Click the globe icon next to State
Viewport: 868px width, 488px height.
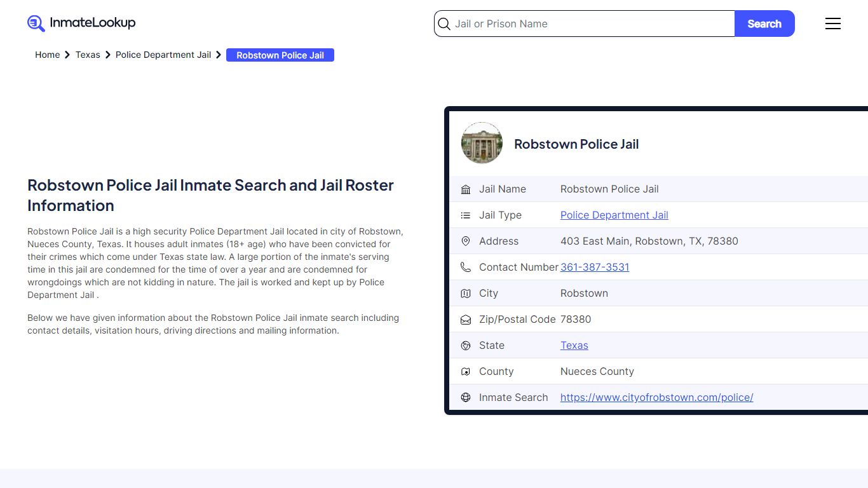(x=466, y=345)
